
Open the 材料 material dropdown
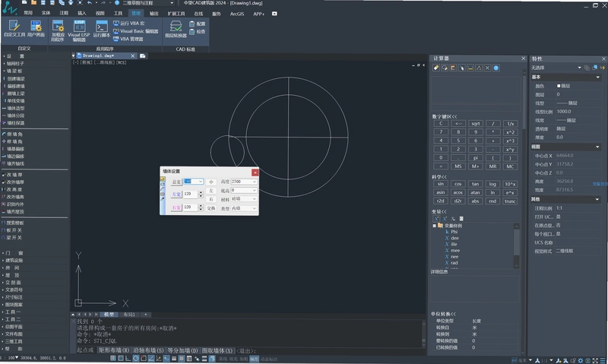(x=255, y=199)
